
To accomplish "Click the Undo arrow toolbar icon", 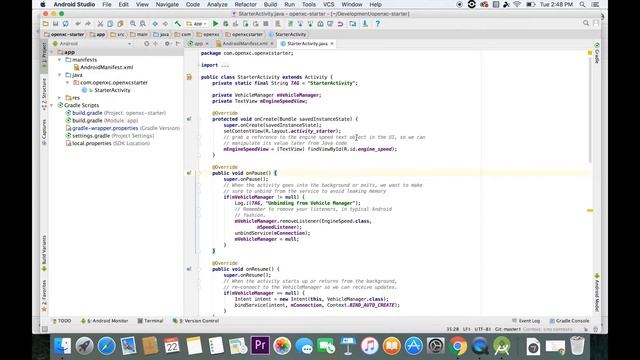I will pyautogui.click(x=78, y=24).
